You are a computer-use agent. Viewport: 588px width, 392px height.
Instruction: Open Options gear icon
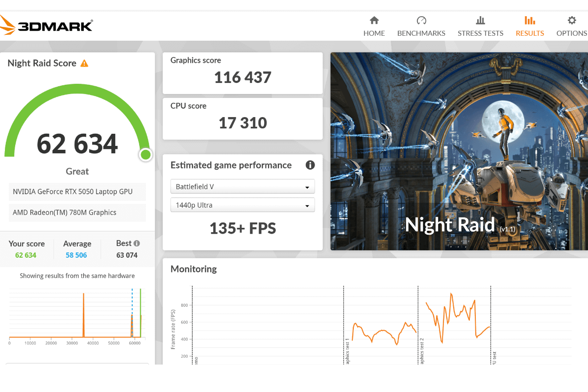(x=571, y=21)
